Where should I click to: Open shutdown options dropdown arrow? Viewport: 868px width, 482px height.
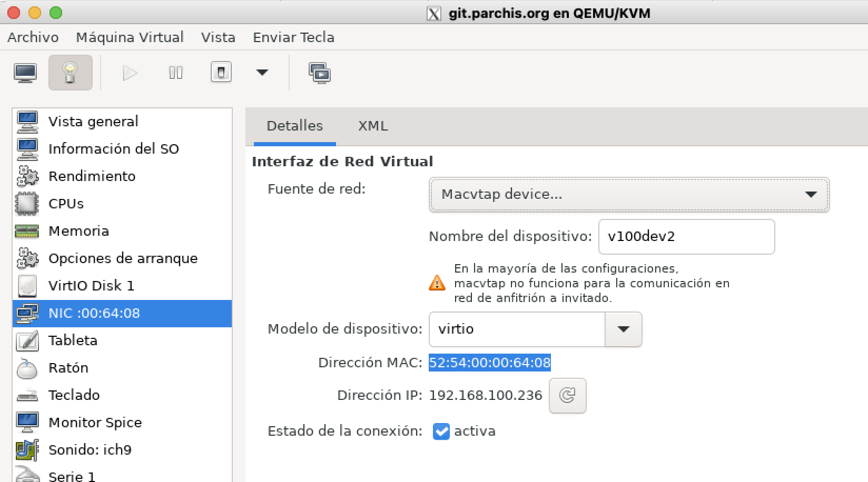point(262,73)
